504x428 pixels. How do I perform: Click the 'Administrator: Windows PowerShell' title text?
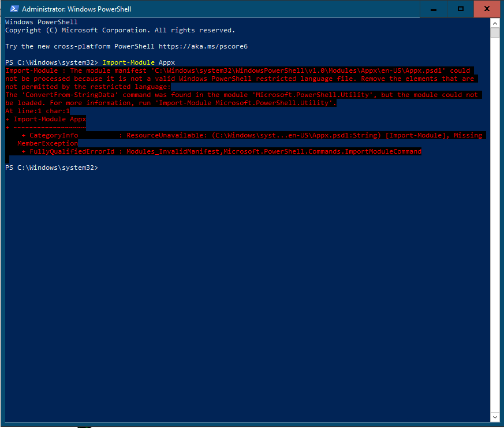(77, 9)
